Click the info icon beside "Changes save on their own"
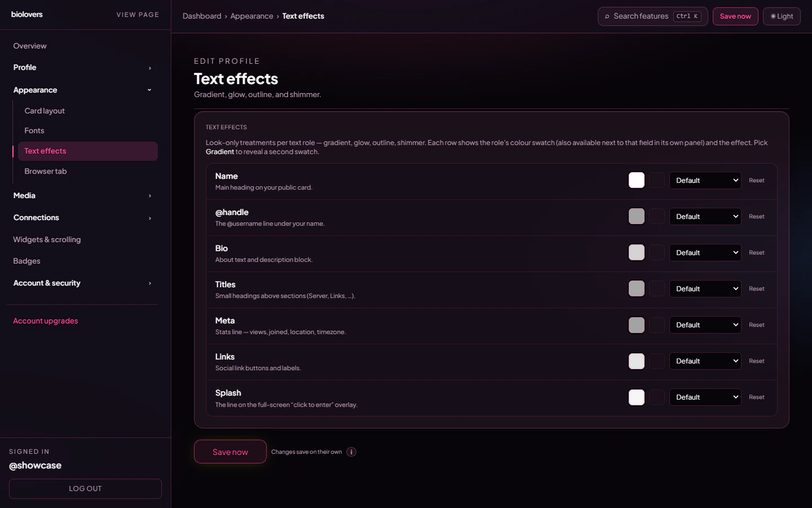Screen dimensions: 812x508 pos(351,452)
